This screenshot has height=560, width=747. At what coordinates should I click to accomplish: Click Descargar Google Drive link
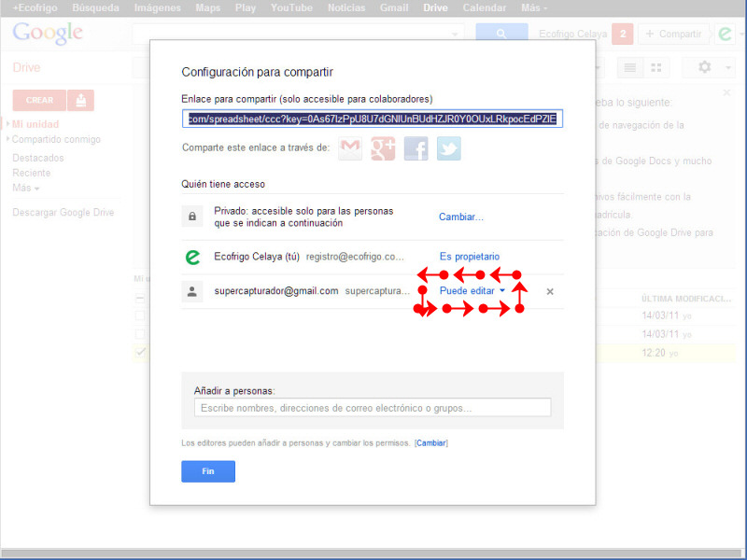point(63,213)
